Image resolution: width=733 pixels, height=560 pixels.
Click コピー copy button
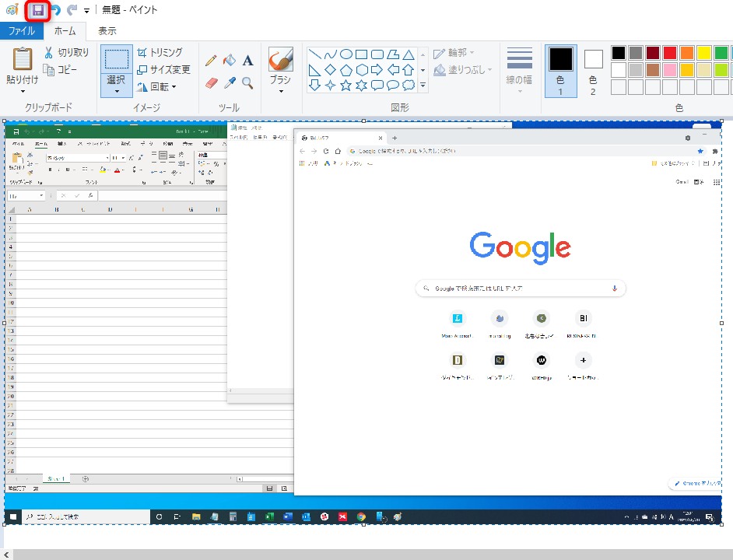pyautogui.click(x=60, y=70)
